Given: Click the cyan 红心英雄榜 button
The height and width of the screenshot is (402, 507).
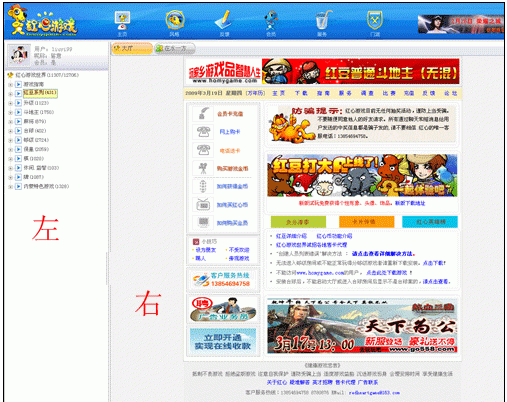Looking at the screenshot, I should 430,222.
